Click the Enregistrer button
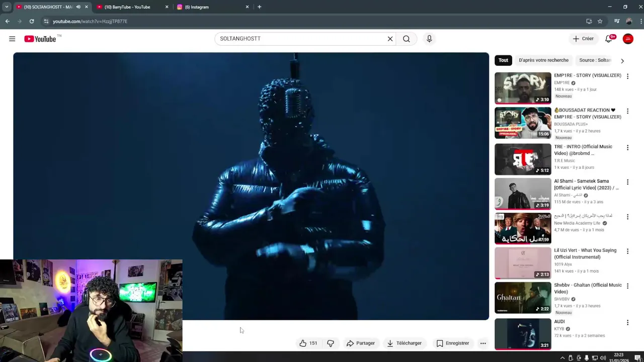Image resolution: width=644 pixels, height=362 pixels. tap(453, 343)
